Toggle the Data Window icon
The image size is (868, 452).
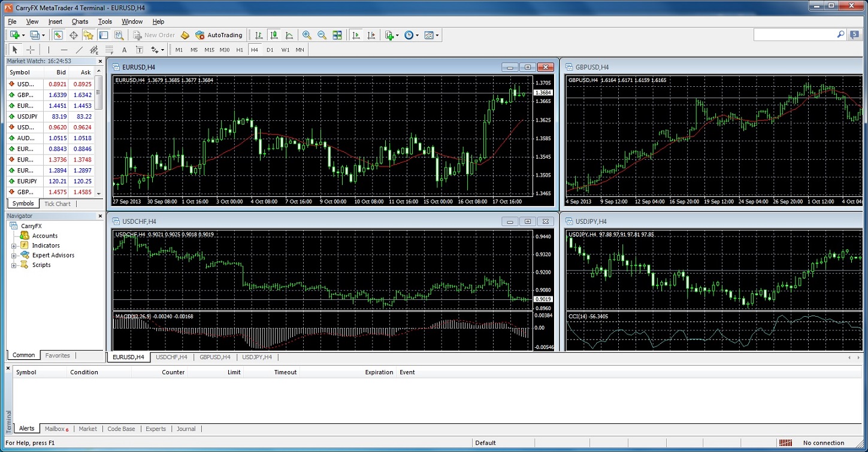[74, 35]
